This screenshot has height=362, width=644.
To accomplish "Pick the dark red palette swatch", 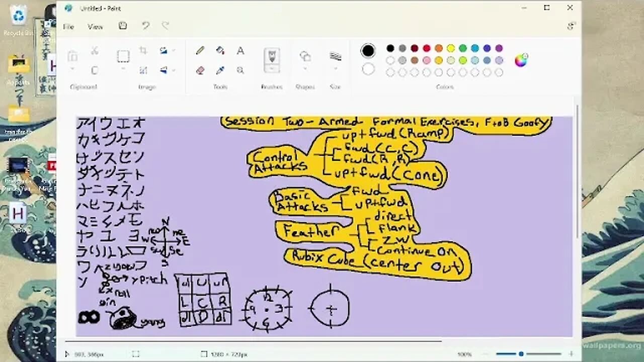I will point(415,48).
